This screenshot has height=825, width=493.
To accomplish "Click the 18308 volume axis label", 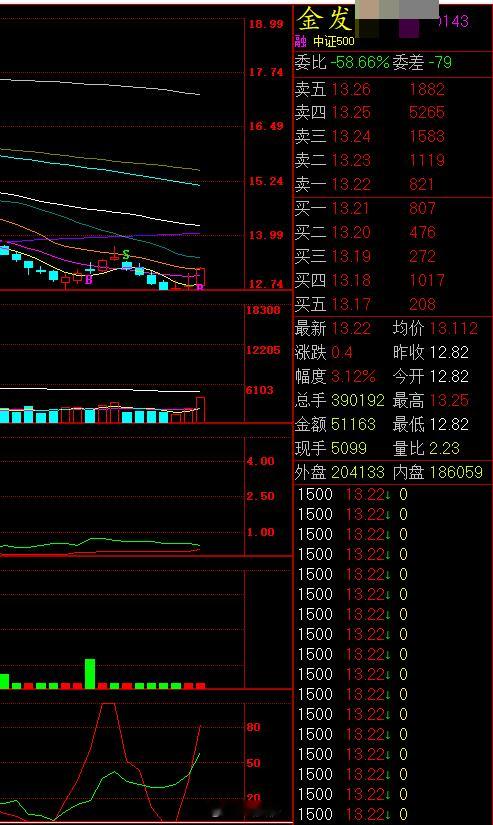I will (263, 310).
